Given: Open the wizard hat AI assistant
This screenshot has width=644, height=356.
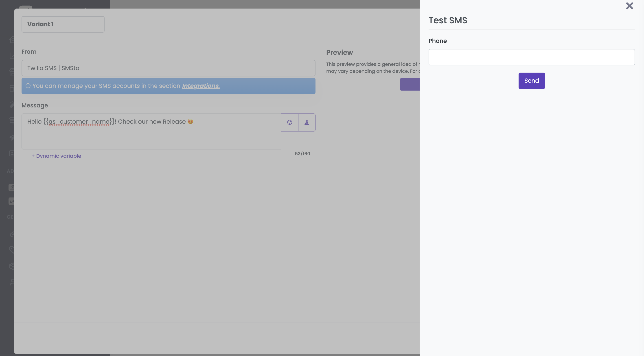Looking at the screenshot, I should (307, 122).
